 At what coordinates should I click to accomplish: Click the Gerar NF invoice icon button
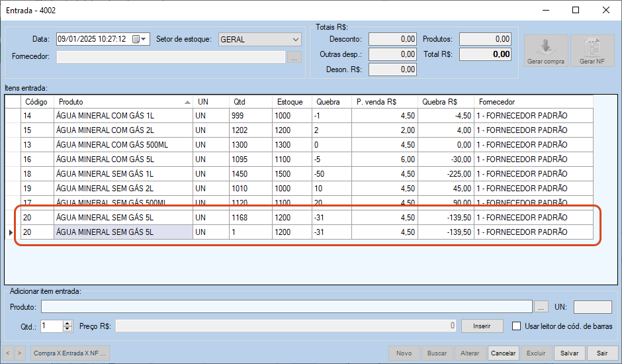592,51
